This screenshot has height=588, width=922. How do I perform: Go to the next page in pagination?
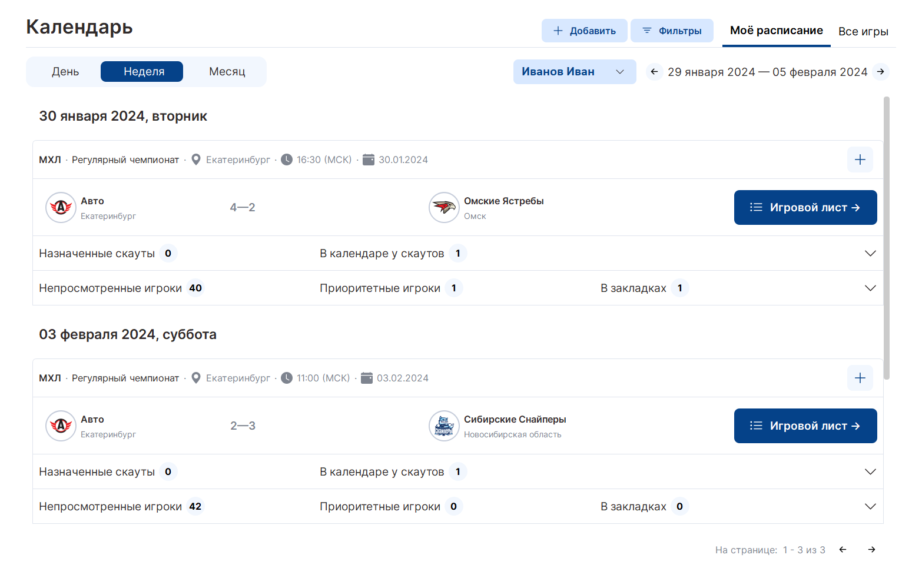click(871, 550)
